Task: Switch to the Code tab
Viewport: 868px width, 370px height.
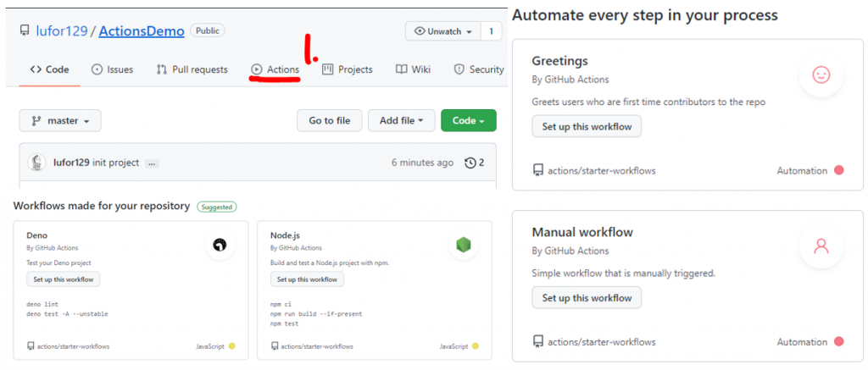Action: click(50, 69)
